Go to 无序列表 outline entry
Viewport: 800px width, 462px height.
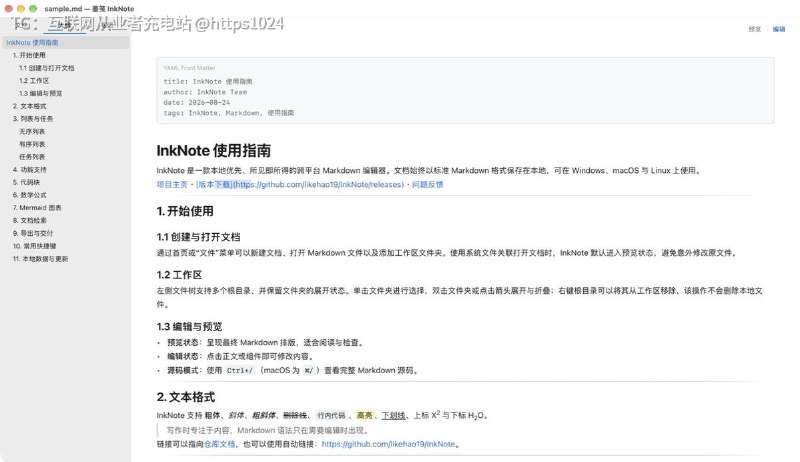click(x=32, y=132)
